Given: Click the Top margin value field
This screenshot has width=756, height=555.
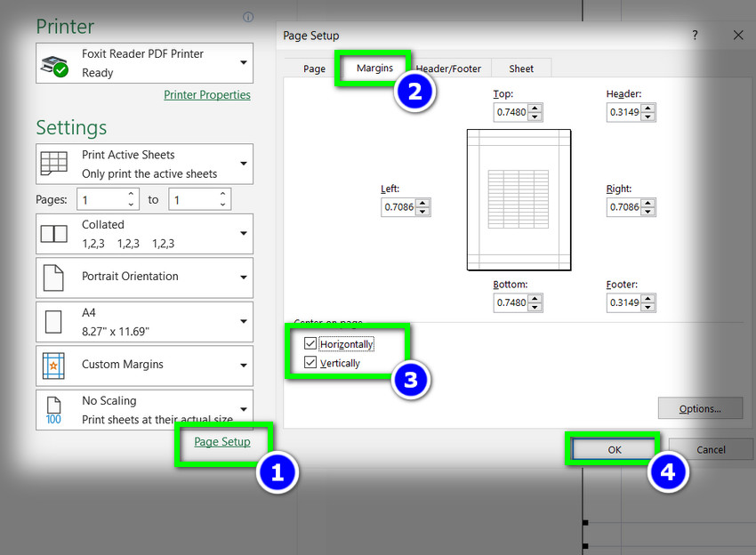Looking at the screenshot, I should tap(511, 113).
